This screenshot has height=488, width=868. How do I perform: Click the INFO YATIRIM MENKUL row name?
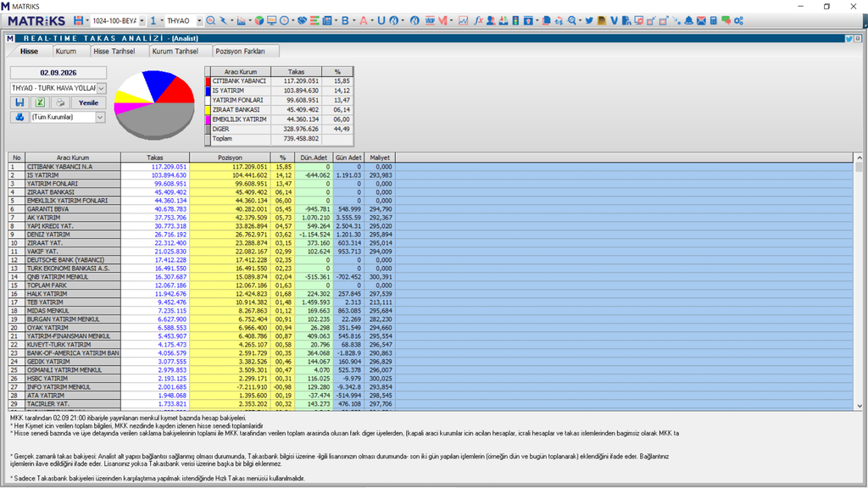[58, 387]
